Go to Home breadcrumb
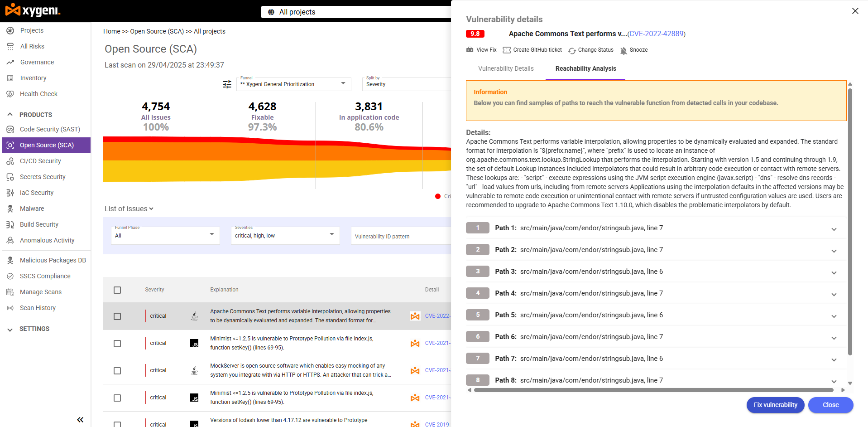 click(111, 31)
